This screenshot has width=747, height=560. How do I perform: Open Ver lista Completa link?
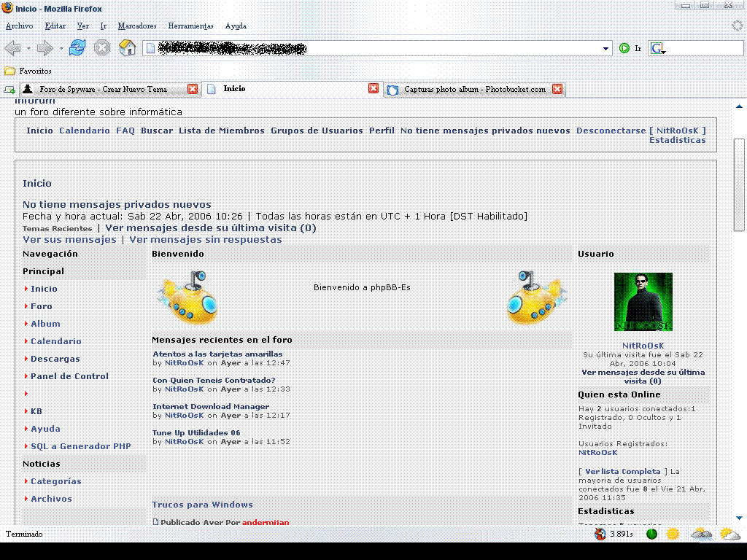coord(623,472)
